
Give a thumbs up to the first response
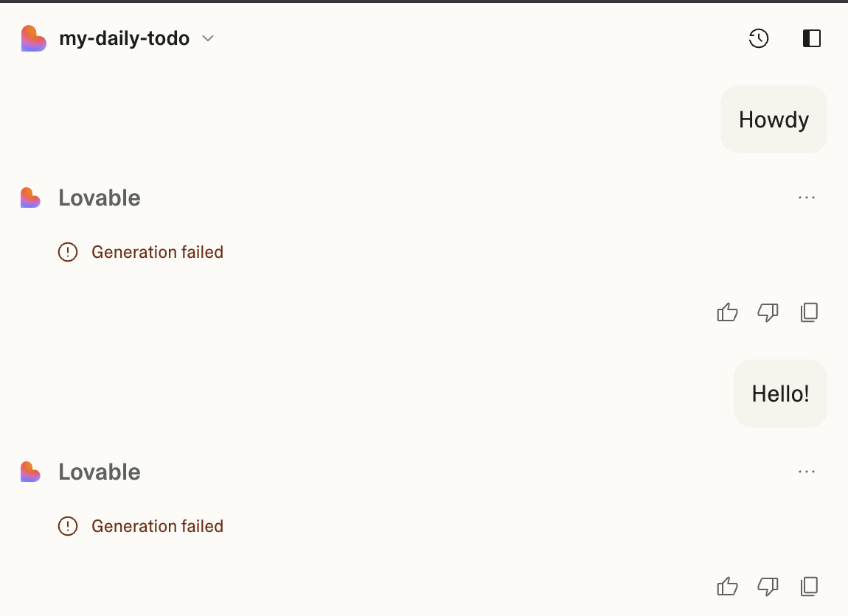point(727,312)
